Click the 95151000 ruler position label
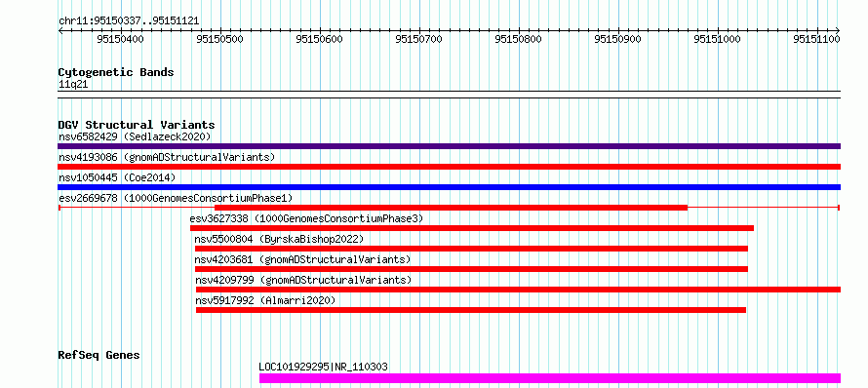Screen dimensions: 868x388 click(x=718, y=39)
